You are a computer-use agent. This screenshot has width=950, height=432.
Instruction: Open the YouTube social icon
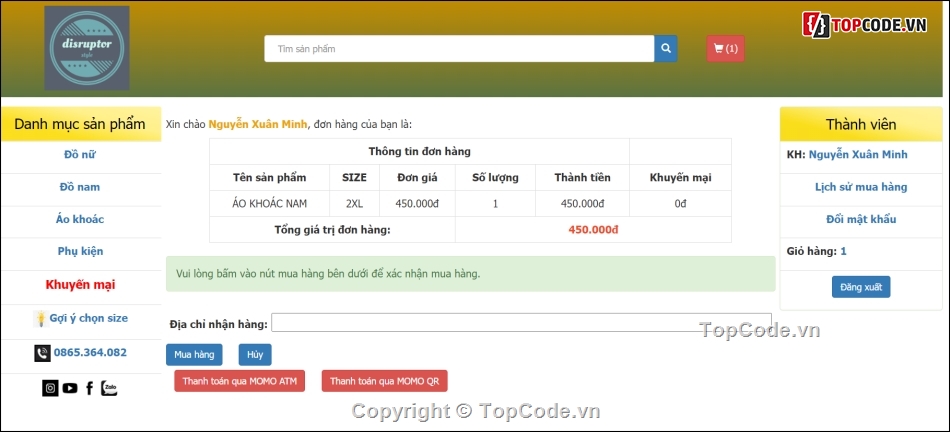pyautogui.click(x=70, y=388)
